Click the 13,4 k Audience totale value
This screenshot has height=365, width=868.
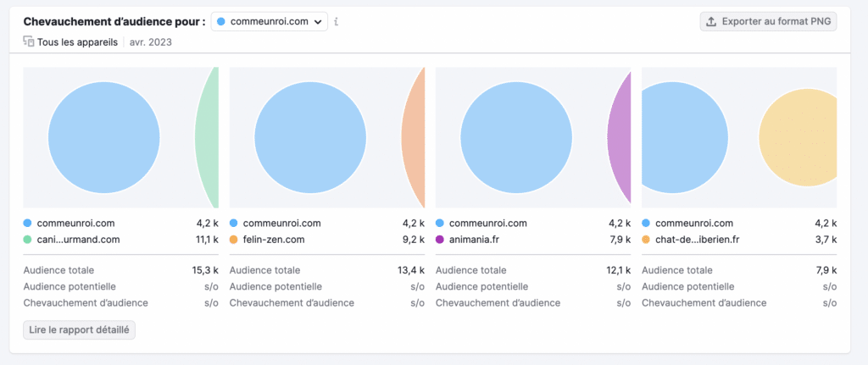[411, 270]
